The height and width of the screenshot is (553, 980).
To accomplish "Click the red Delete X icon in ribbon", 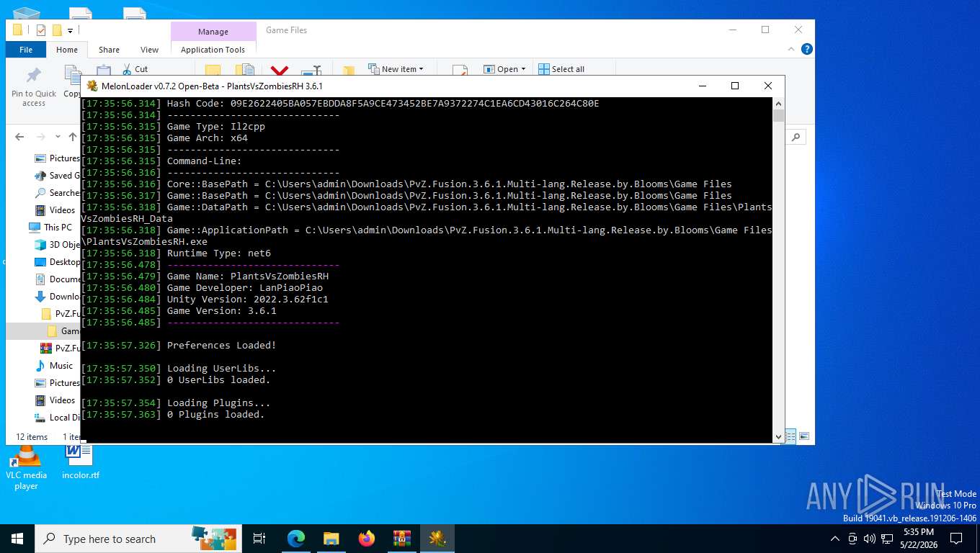I will tap(280, 71).
